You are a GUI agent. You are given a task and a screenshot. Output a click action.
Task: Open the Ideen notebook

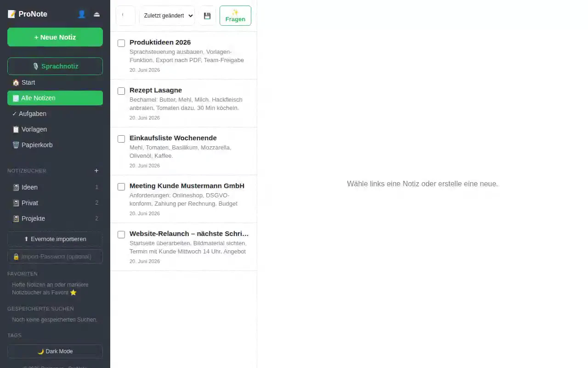[x=55, y=187]
